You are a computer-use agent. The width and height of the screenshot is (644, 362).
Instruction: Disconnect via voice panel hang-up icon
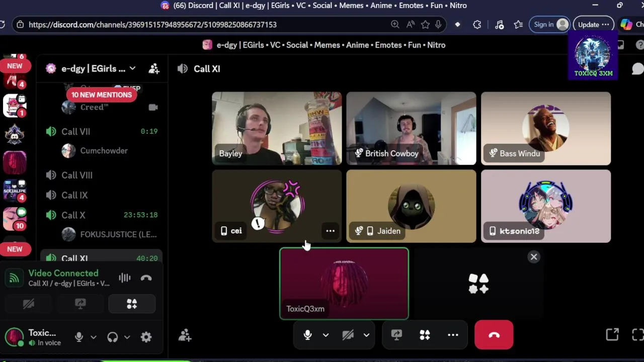[146, 278]
